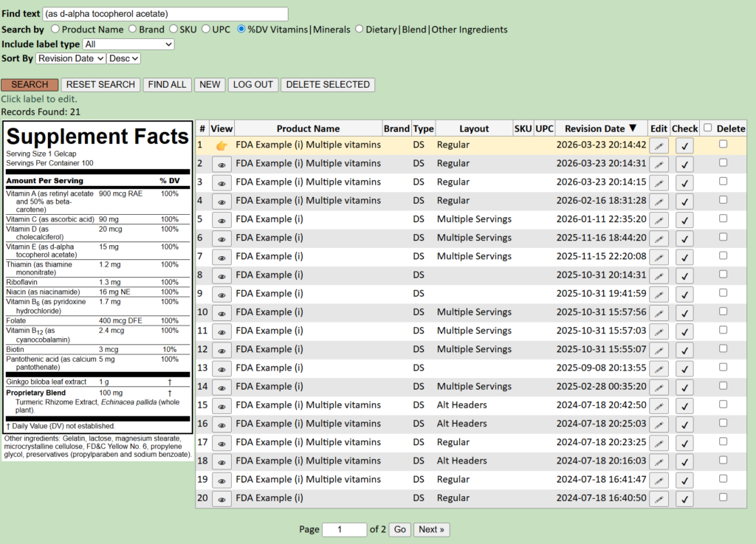
Task: View the label in row 10
Action: pos(221,312)
